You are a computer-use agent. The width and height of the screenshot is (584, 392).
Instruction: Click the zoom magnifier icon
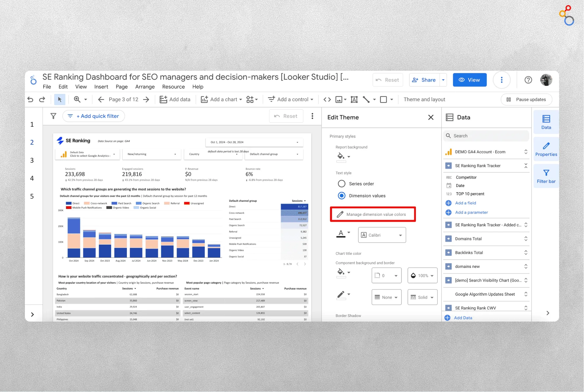[x=77, y=99]
